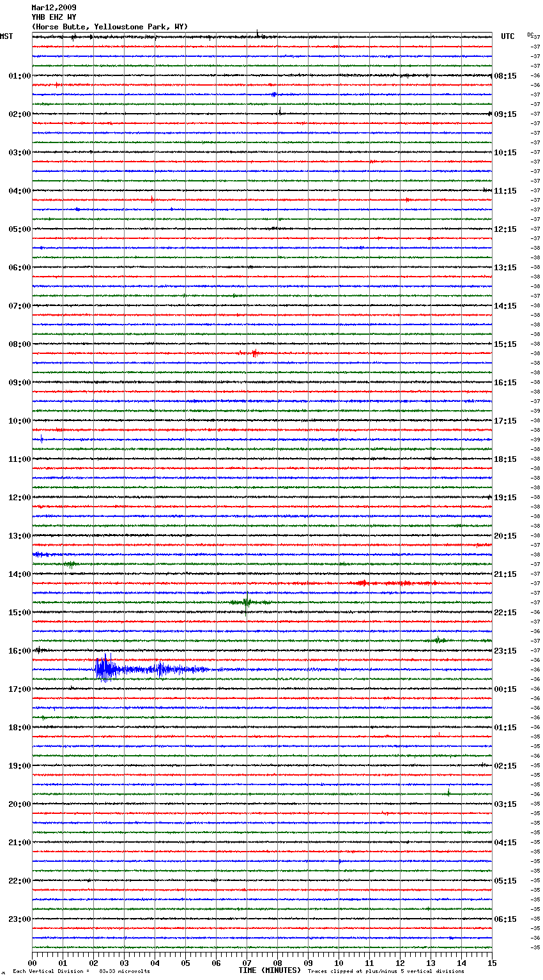
Task: Click the 13:15 UTC time label
Action: click(x=505, y=268)
